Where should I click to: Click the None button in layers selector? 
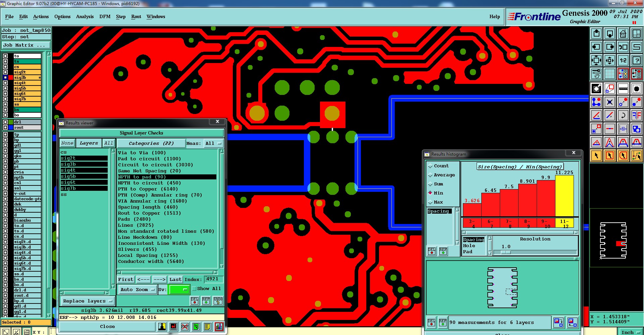click(x=67, y=143)
